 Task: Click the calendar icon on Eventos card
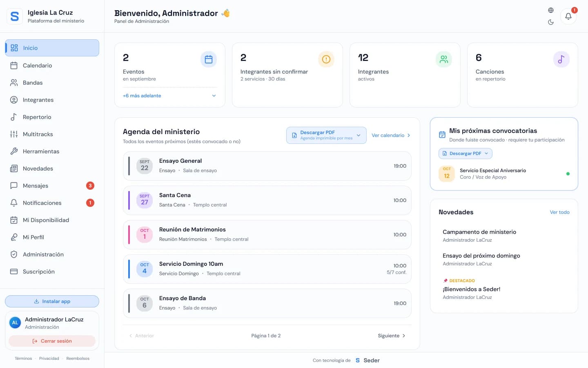point(209,59)
